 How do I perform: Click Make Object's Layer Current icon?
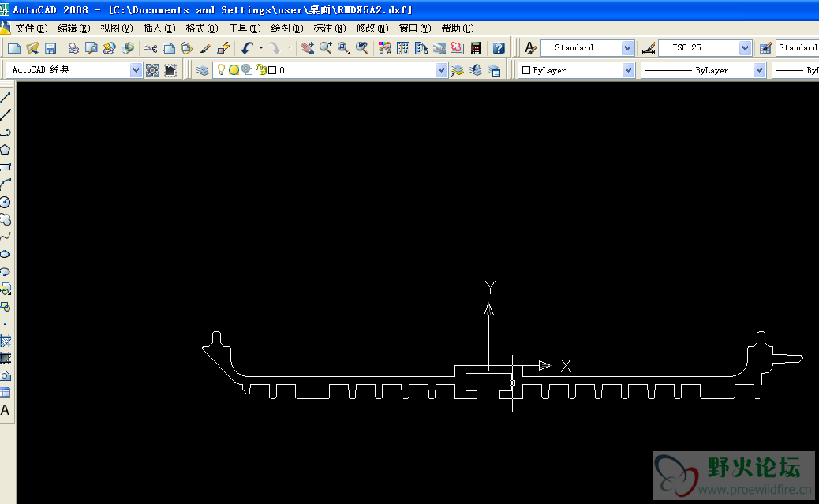[x=458, y=70]
